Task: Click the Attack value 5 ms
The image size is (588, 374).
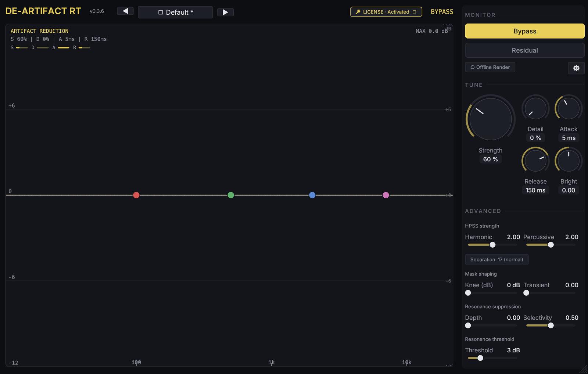Action: [569, 138]
